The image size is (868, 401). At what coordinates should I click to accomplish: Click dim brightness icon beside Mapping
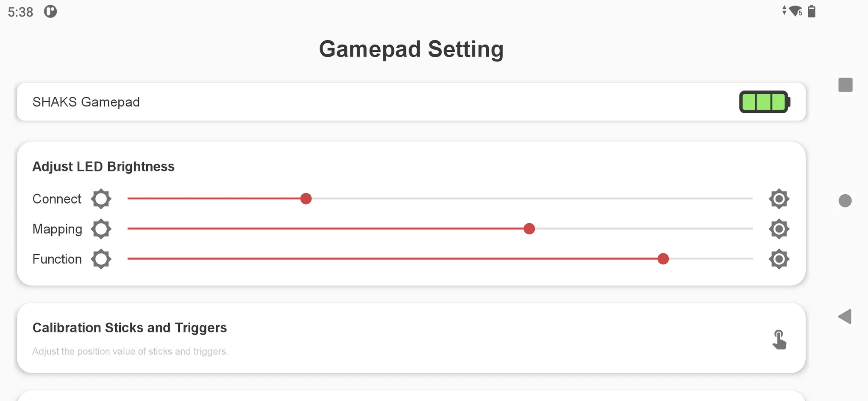(x=101, y=229)
